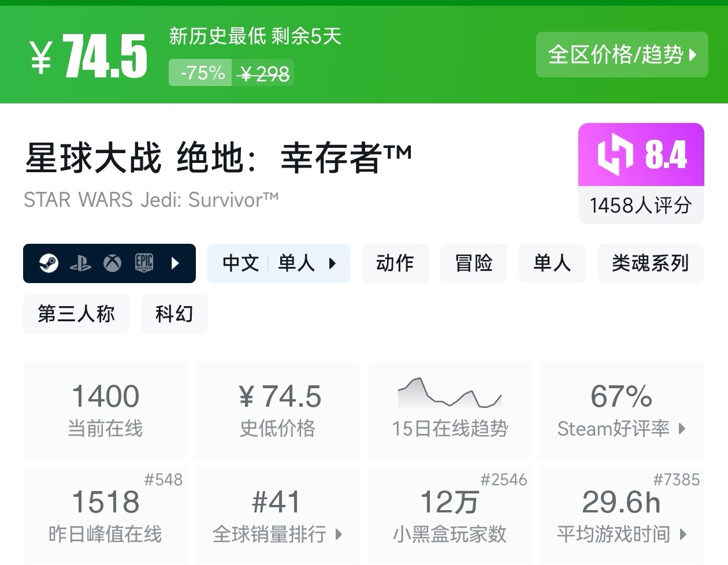Open the 平均游戏时间 29.6h details
The height and width of the screenshot is (565, 728).
coord(622,515)
